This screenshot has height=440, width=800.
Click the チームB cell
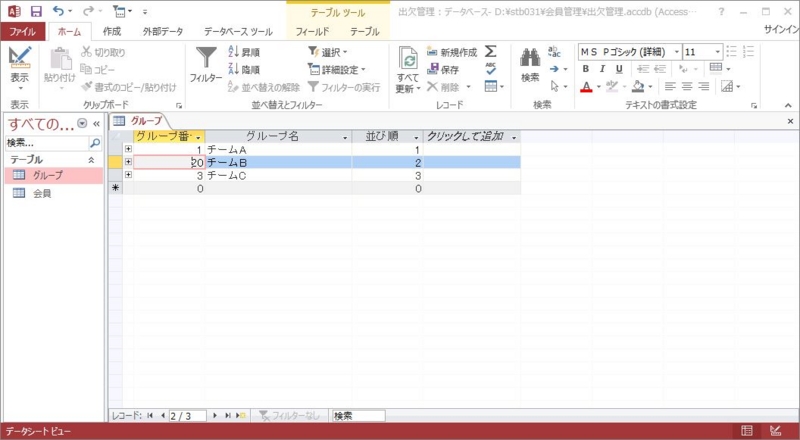pyautogui.click(x=279, y=163)
